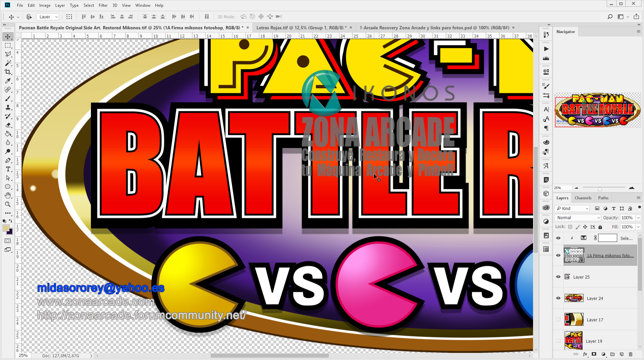
Task: Show the hidden Layer 17
Action: click(558, 319)
